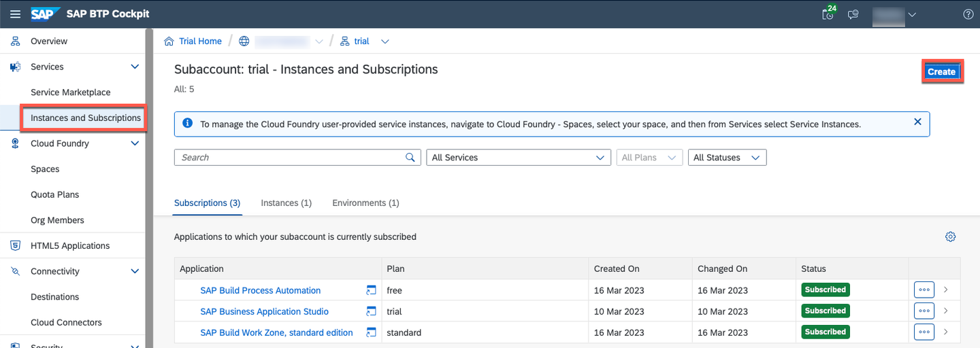980x348 pixels.
Task: Open the feedback chat icon
Action: [x=853, y=14]
